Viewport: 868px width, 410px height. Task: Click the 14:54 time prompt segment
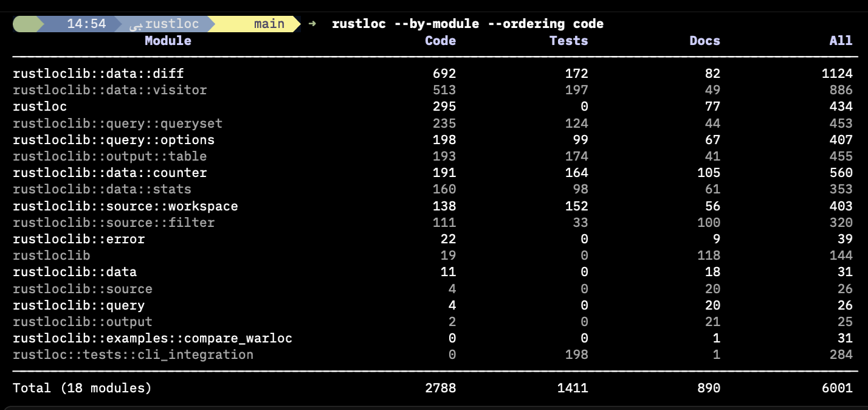pyautogui.click(x=80, y=24)
